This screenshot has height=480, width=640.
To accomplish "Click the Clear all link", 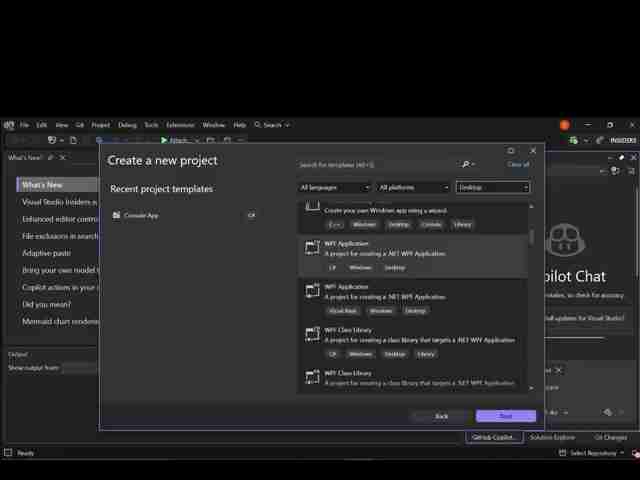I will tap(518, 164).
